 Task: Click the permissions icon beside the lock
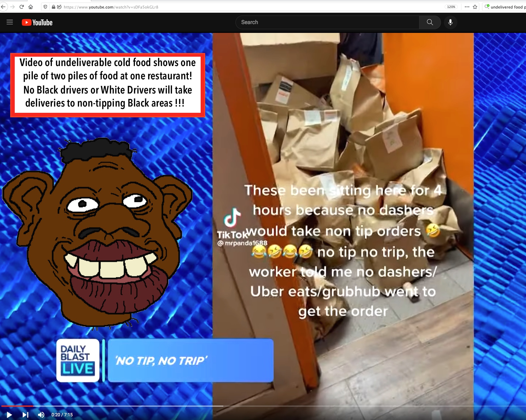[59, 7]
